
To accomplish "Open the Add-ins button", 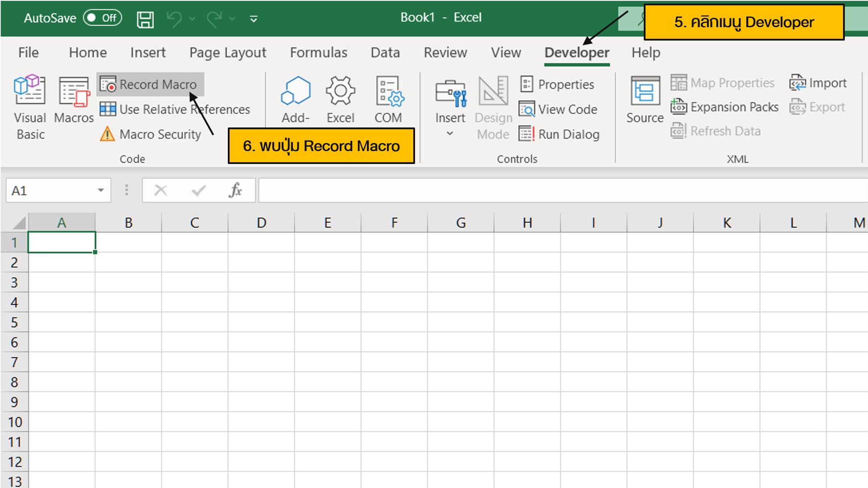I will (x=295, y=101).
